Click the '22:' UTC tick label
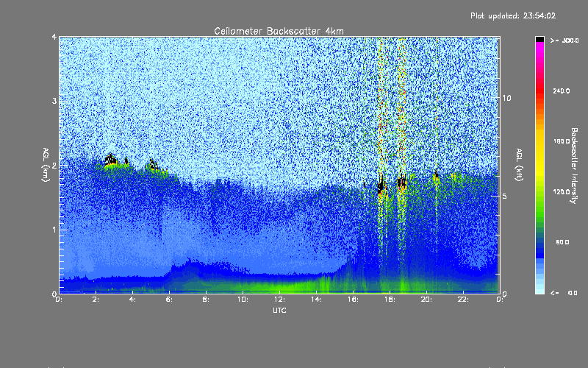This screenshot has height=368, width=588. tap(463, 300)
